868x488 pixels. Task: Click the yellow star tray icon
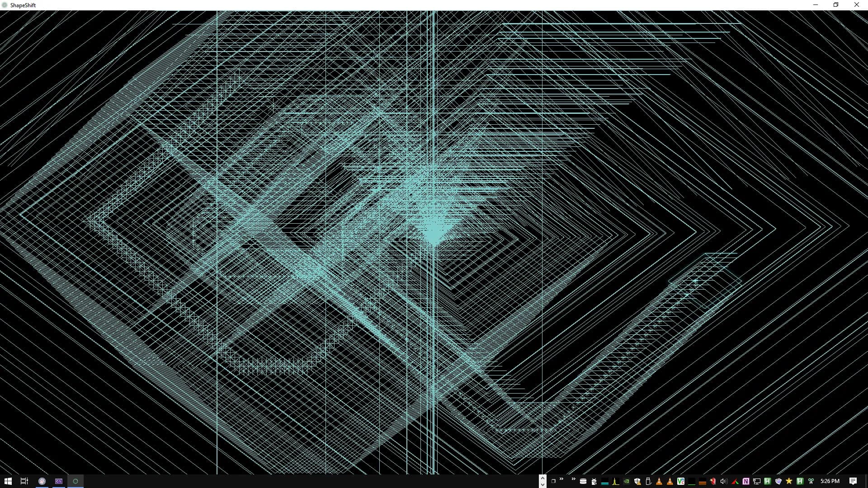coord(789,481)
